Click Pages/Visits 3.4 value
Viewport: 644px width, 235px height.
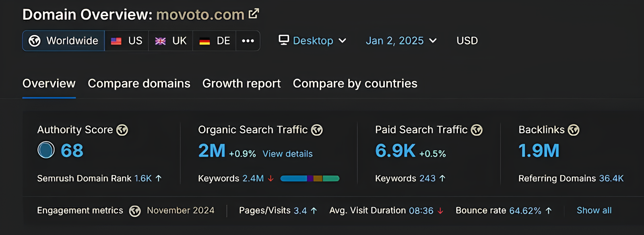click(x=300, y=210)
